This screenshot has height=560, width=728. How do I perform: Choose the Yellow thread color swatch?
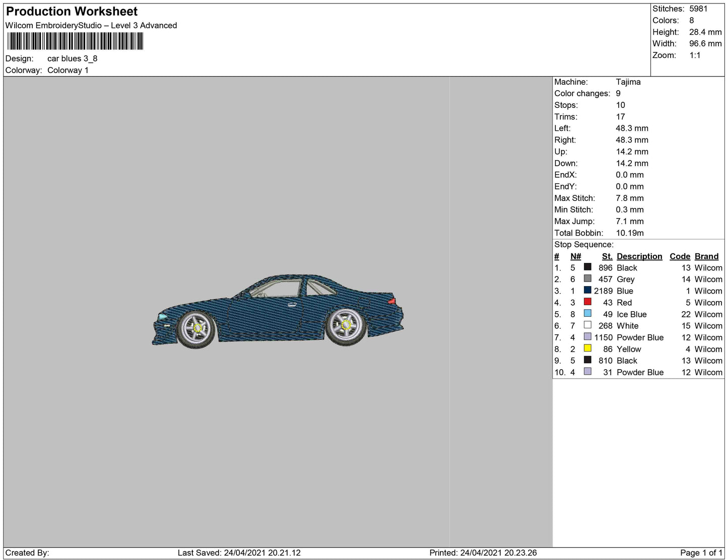click(x=587, y=348)
